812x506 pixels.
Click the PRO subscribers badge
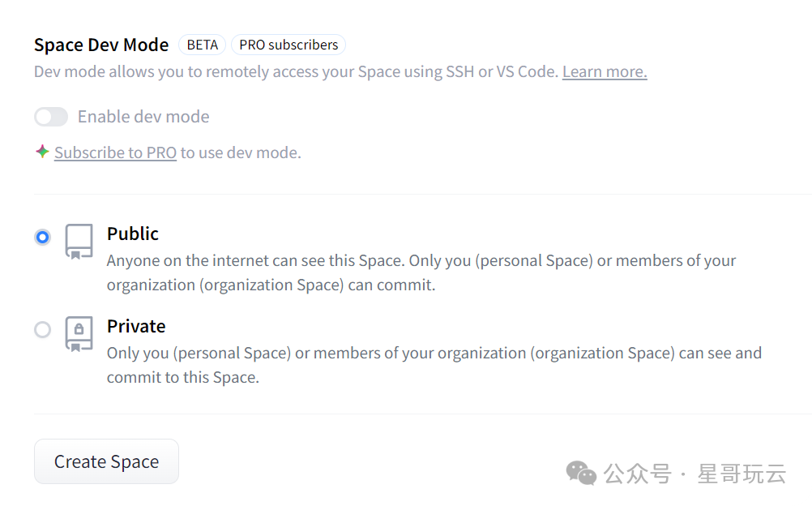click(x=288, y=45)
